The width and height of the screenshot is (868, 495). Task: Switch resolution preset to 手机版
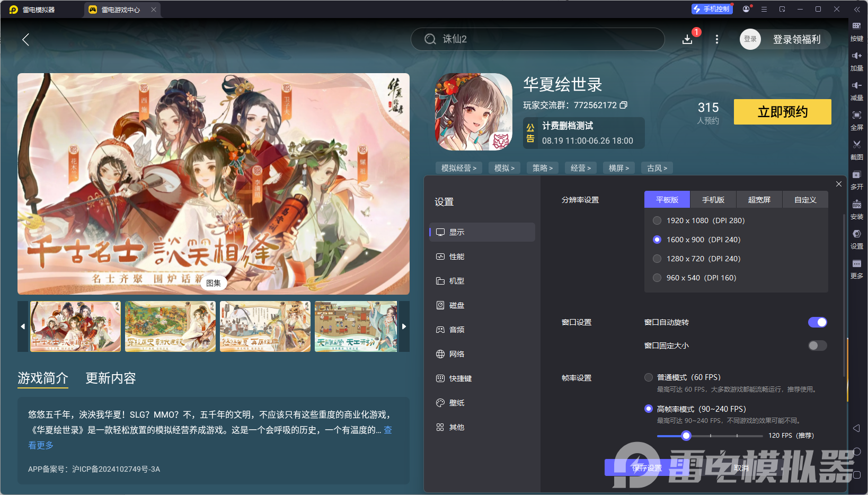click(713, 199)
